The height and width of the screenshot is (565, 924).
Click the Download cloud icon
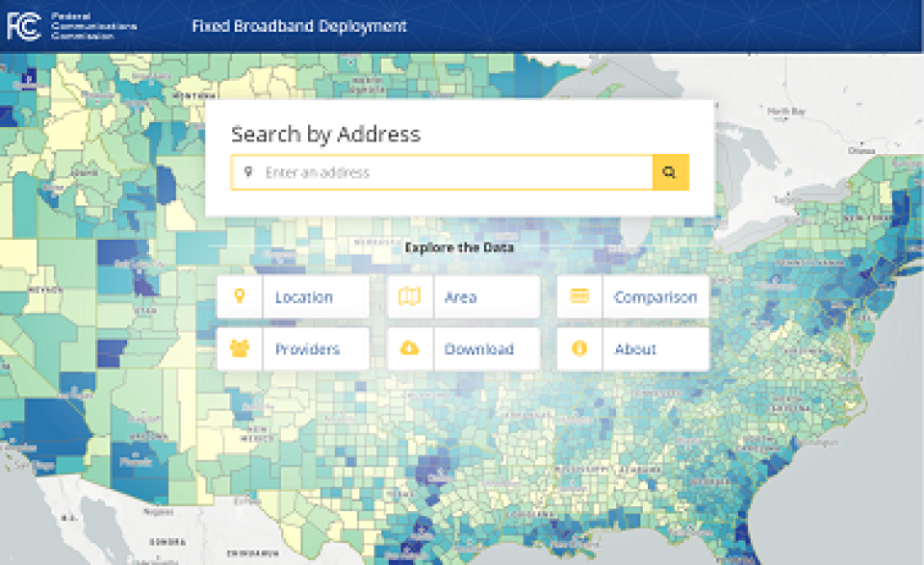pos(409,348)
